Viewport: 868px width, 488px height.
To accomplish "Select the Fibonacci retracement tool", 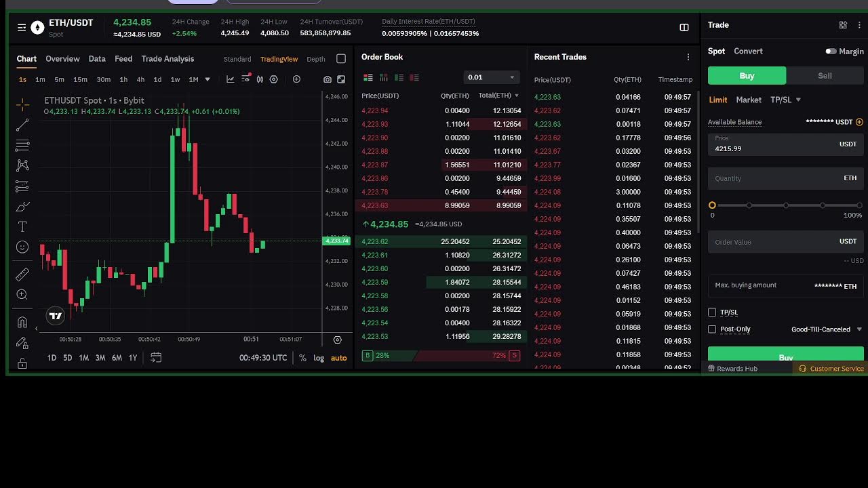I will 22,145.
